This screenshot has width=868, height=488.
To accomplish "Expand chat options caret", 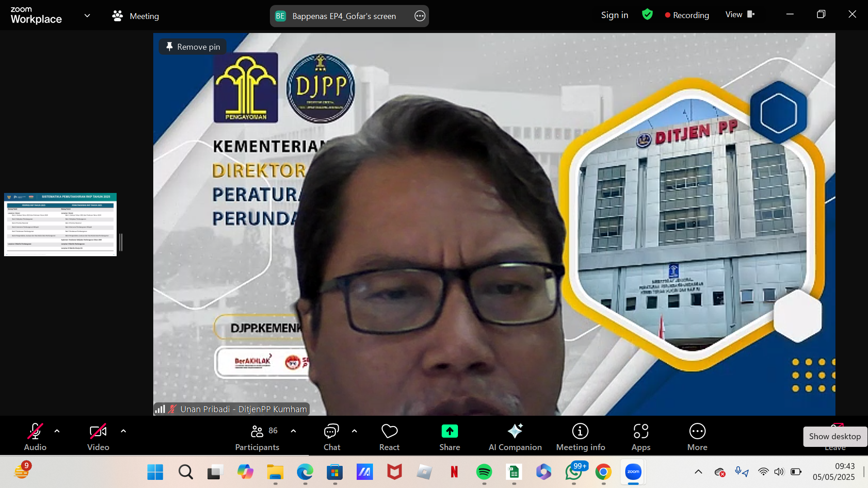I will (354, 431).
